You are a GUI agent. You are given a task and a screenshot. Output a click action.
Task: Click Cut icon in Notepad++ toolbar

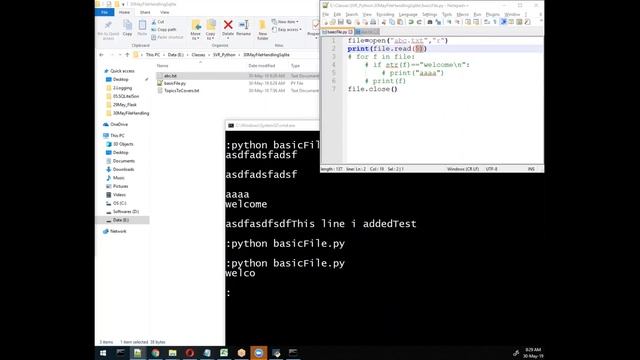pos(384,22)
